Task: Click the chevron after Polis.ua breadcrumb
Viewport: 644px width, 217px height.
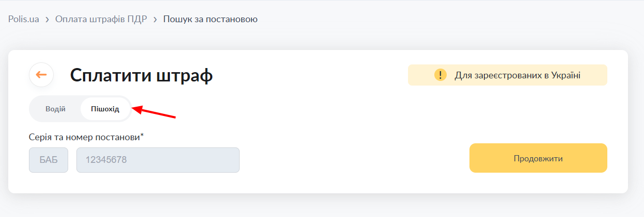Action: point(48,20)
